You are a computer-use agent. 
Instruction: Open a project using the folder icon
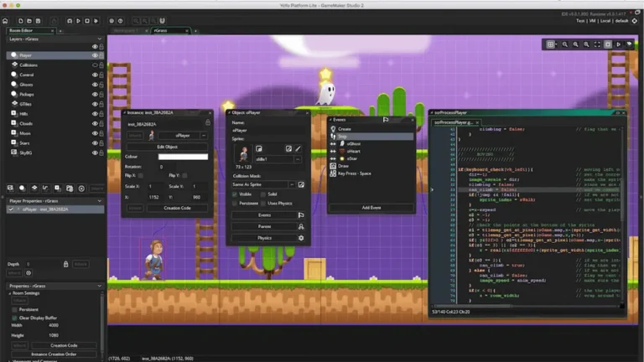(29, 21)
